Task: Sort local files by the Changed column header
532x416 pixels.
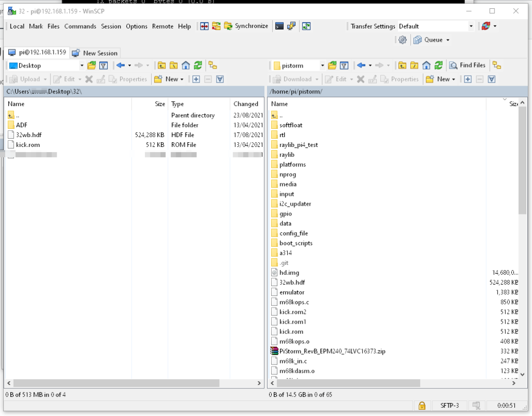Action: 247,104
